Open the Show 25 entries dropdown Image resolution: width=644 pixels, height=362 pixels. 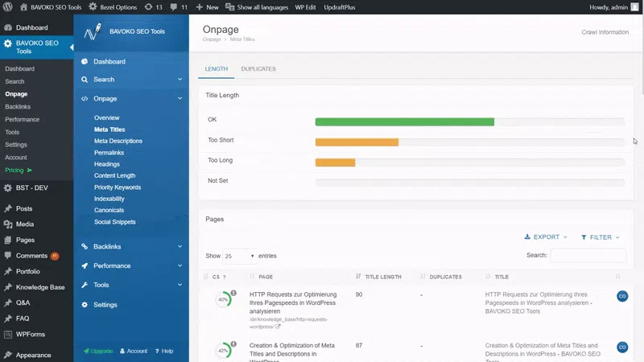coord(239,256)
